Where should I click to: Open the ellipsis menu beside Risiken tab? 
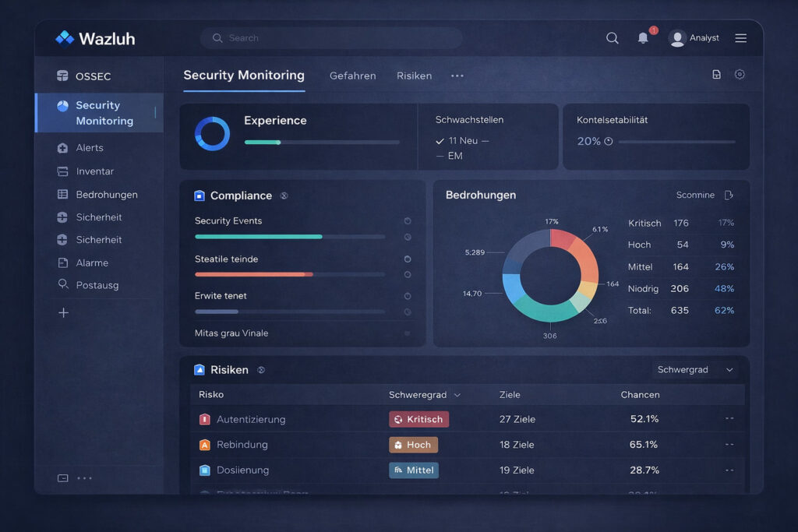coord(457,75)
